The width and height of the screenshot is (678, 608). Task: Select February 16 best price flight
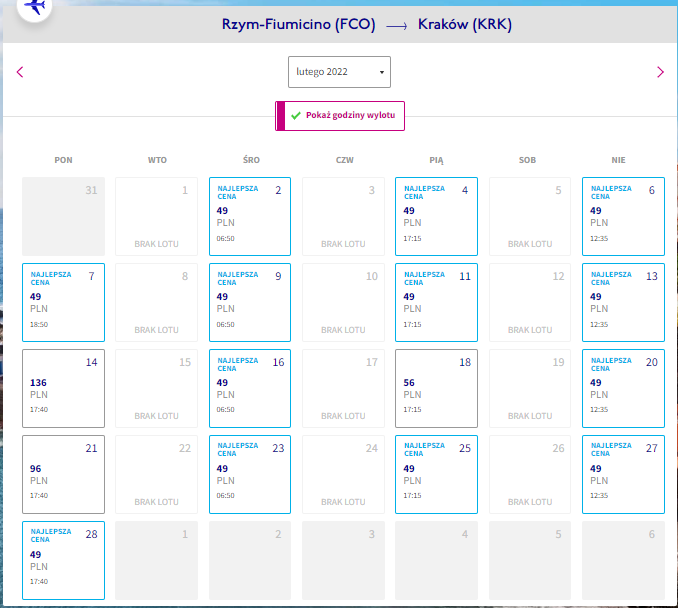[x=250, y=388]
